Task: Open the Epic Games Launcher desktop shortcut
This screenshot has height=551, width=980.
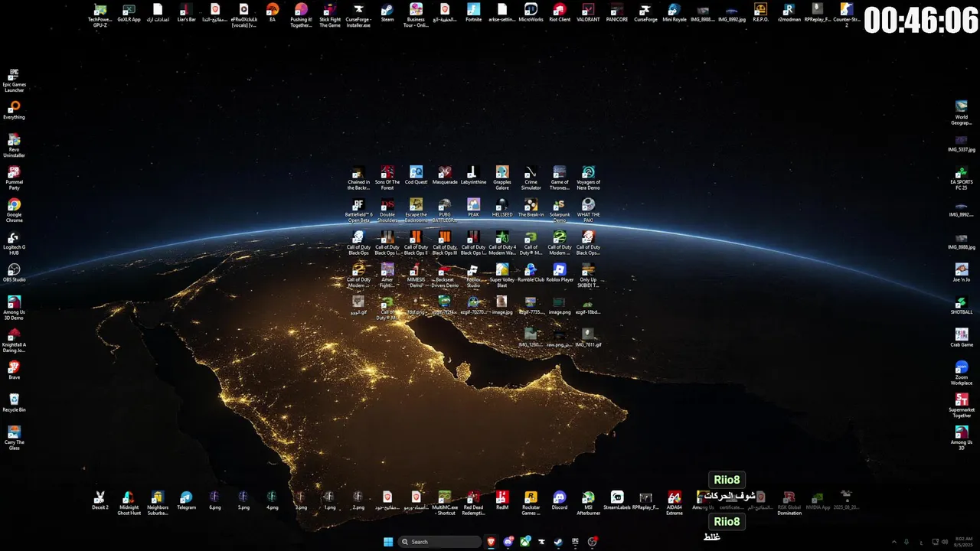Action: click(14, 80)
